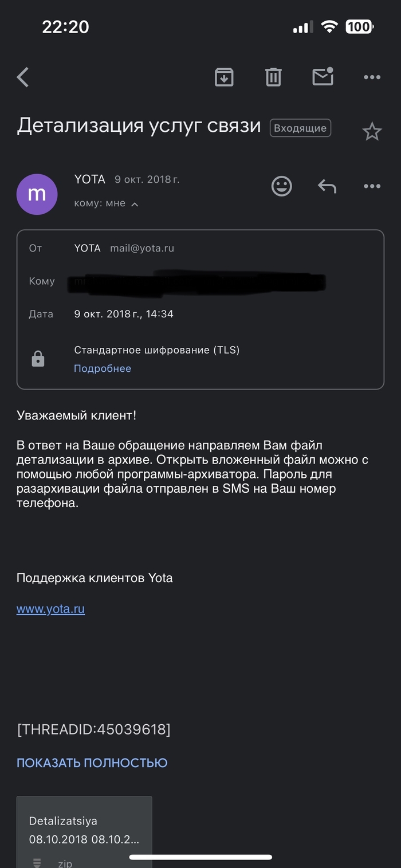Tap the encryption lock icon
The height and width of the screenshot is (868, 401).
click(x=38, y=359)
